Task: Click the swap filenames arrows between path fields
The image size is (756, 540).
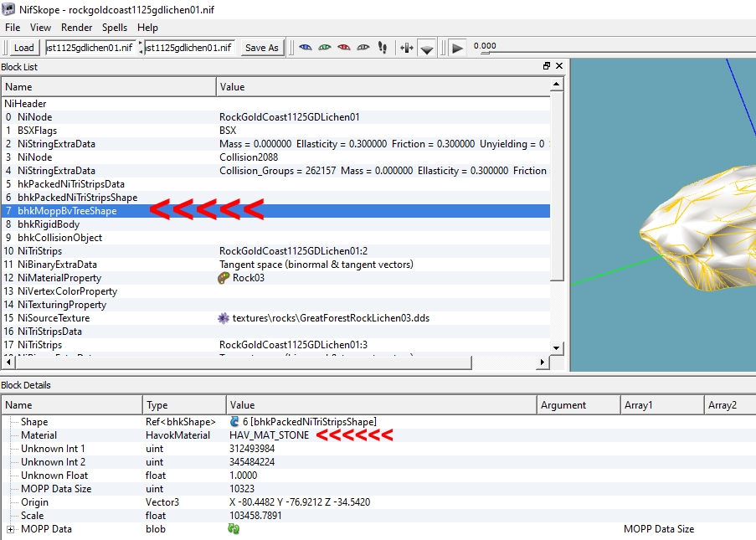Action: pyautogui.click(x=141, y=47)
